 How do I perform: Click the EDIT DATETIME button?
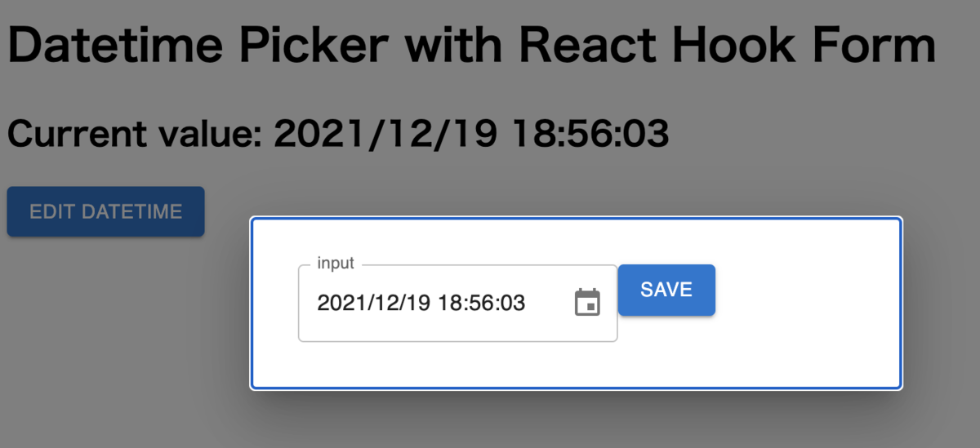(x=105, y=212)
